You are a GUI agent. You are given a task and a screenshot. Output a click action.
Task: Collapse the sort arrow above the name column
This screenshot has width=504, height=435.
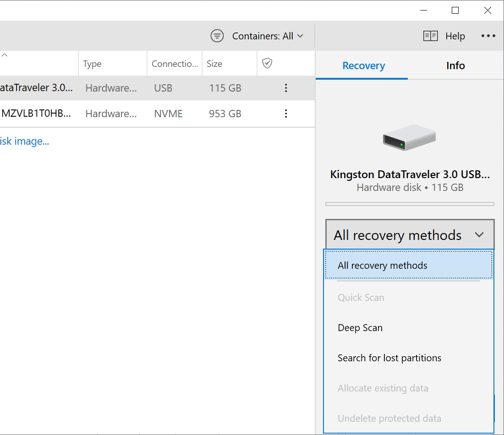[x=5, y=55]
